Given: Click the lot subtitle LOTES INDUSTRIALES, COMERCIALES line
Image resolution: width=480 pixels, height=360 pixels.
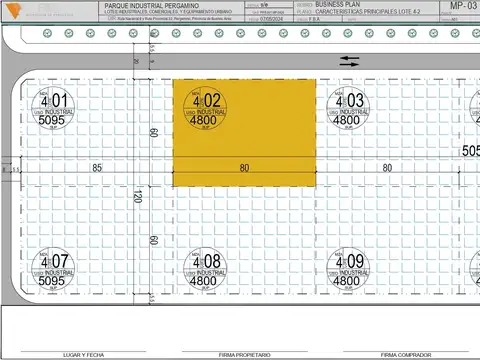Looking at the screenshot, I should click(x=168, y=12).
